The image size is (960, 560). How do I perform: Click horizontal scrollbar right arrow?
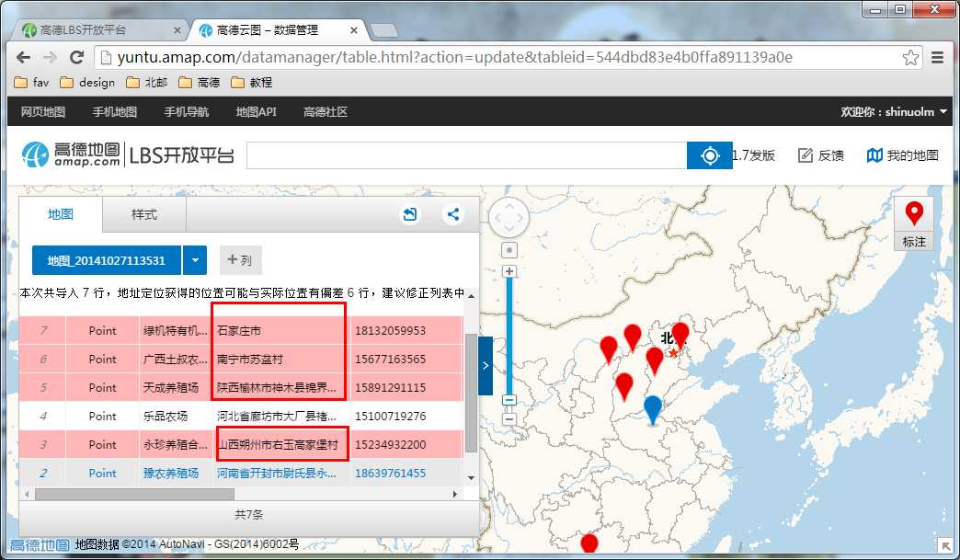point(455,493)
